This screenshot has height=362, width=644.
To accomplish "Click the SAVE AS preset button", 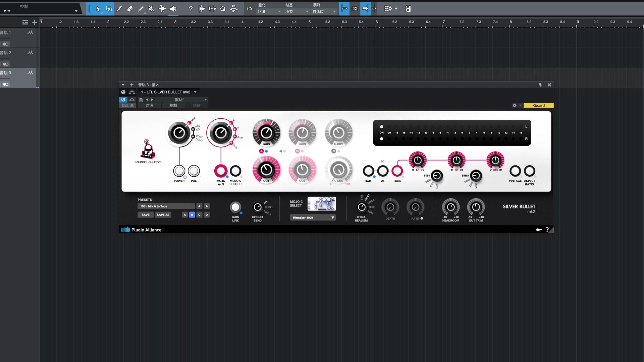I will coord(163,215).
